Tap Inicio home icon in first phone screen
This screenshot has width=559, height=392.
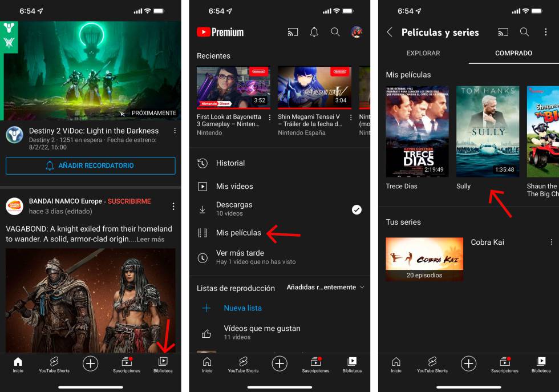18,365
